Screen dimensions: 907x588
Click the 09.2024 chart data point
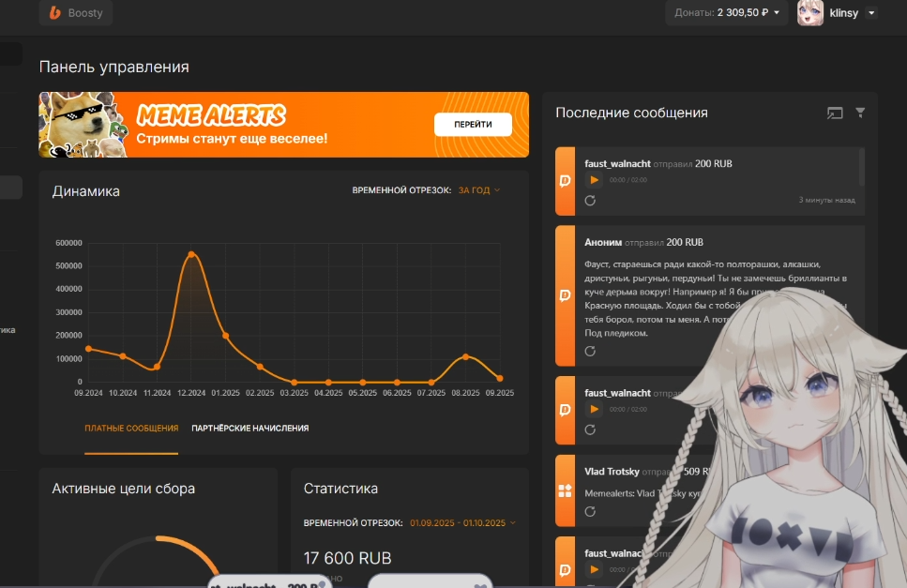click(88, 349)
